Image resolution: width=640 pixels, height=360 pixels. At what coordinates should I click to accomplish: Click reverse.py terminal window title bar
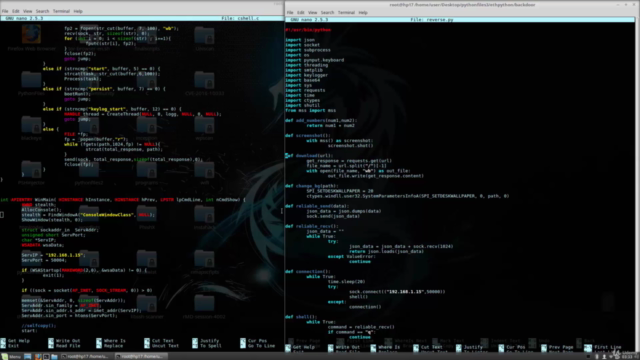pos(462,5)
